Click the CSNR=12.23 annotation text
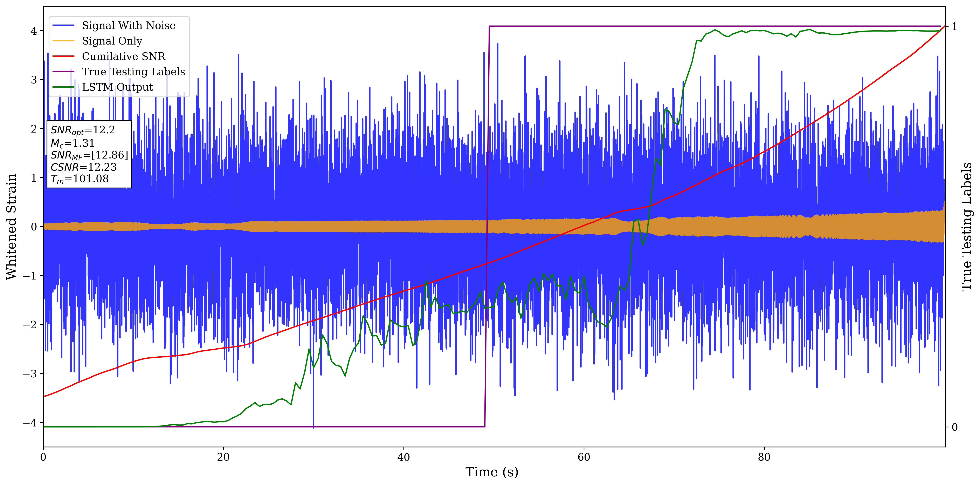 coord(83,167)
